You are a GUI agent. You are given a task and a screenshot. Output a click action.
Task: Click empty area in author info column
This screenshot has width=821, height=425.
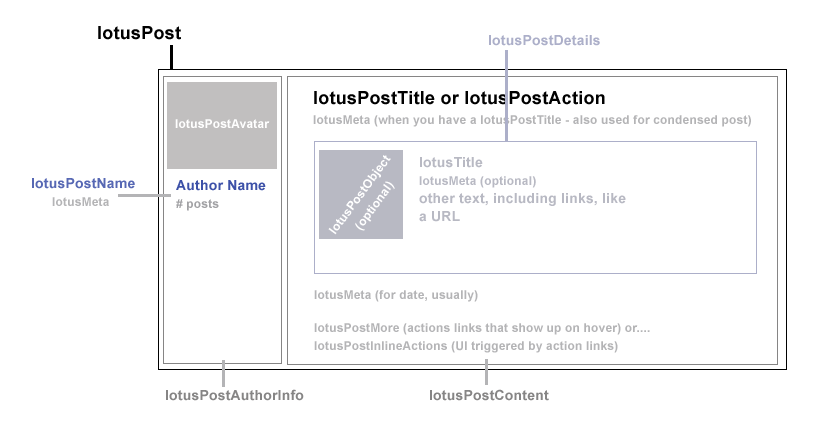point(222,290)
